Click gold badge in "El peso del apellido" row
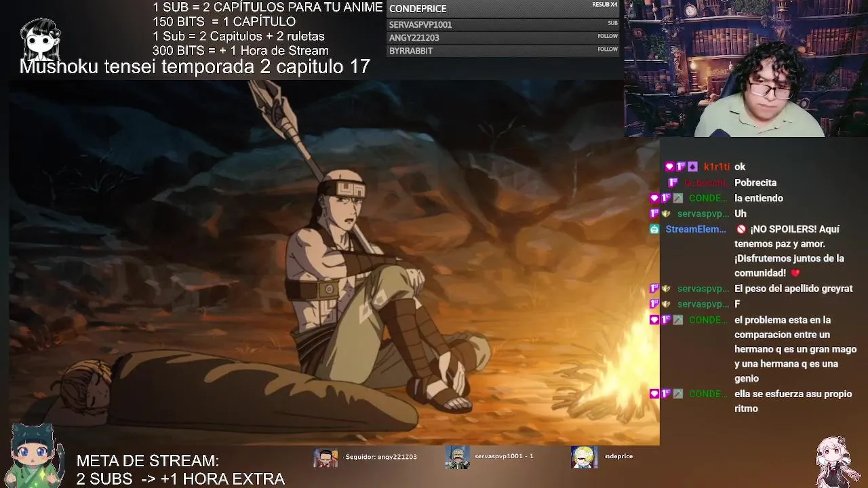The image size is (868, 488). click(666, 289)
